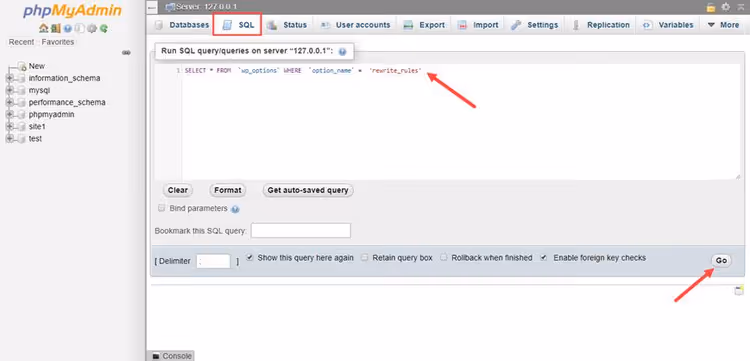Click database icon beside test
Viewport: 750px width, 361px height.
(x=21, y=139)
